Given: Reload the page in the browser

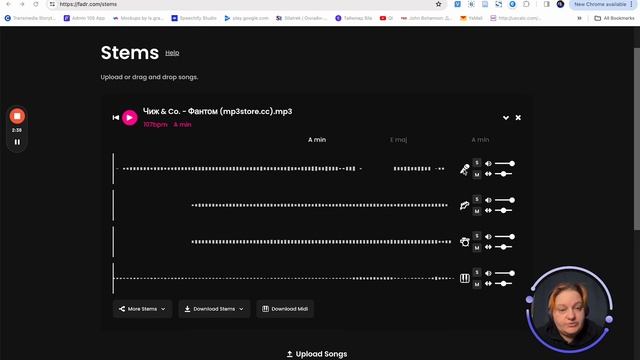Looking at the screenshot, I should [x=36, y=4].
